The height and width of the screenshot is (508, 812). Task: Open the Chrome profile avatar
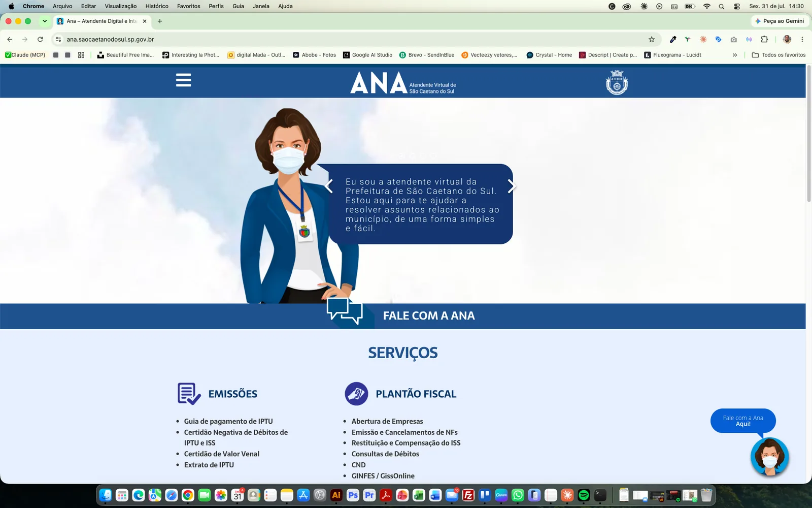(x=787, y=39)
